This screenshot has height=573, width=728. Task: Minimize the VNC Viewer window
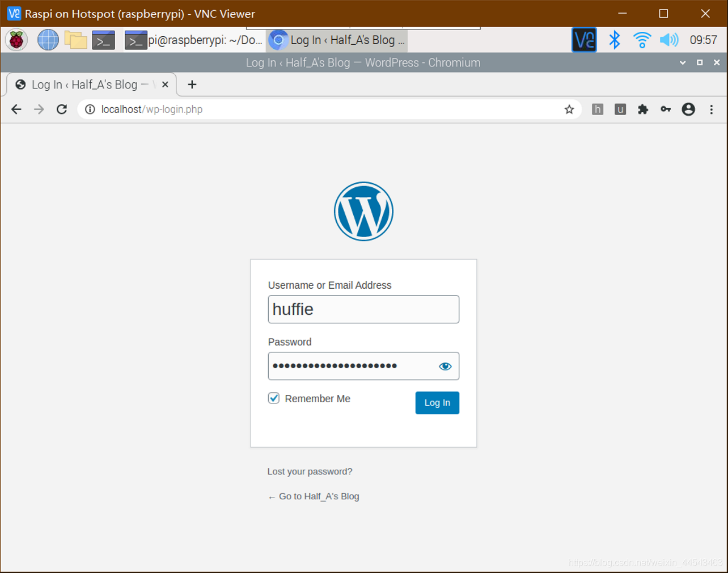(623, 14)
